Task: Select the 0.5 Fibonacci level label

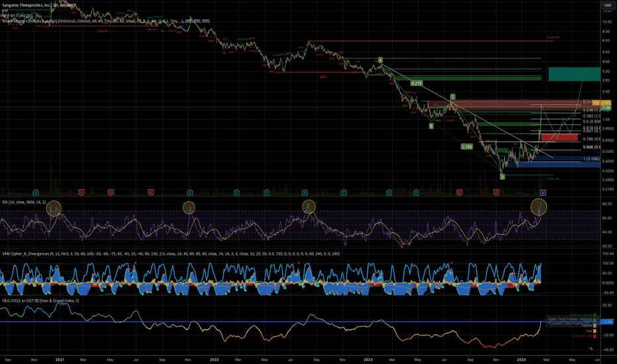Action: click(591, 122)
